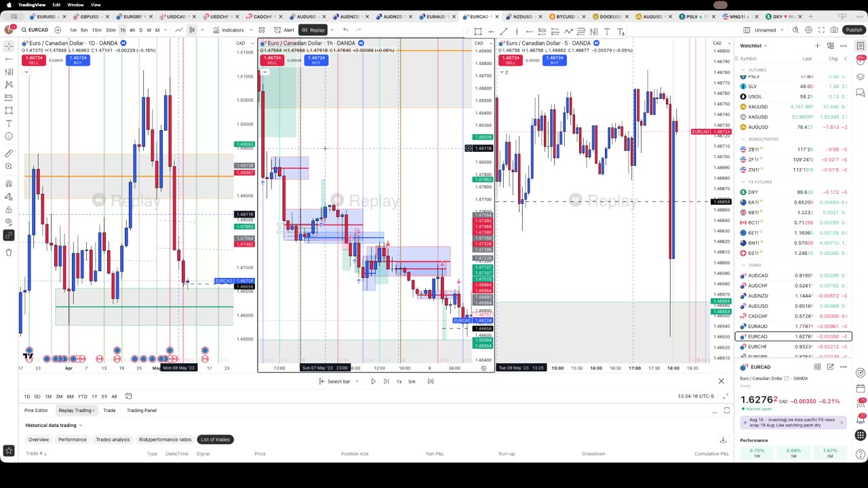The width and height of the screenshot is (868, 488).
Task: Select the 1m timeframe
Action: click(x=73, y=30)
